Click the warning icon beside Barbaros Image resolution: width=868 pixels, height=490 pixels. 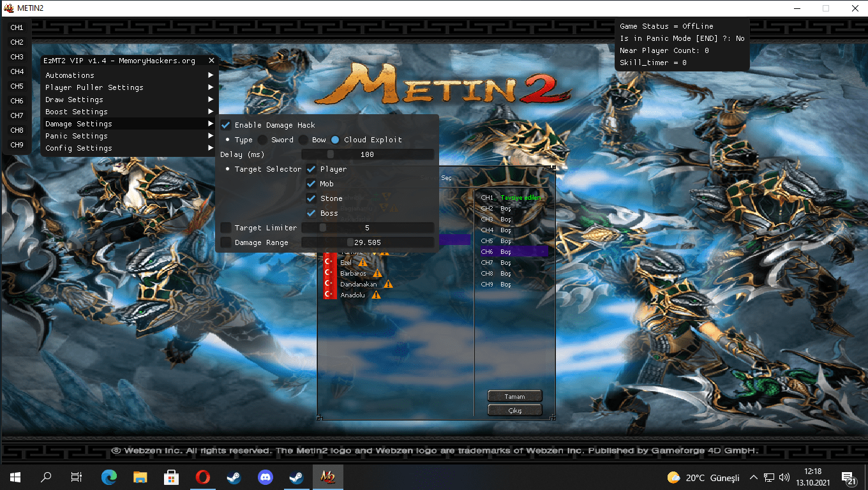tap(377, 273)
